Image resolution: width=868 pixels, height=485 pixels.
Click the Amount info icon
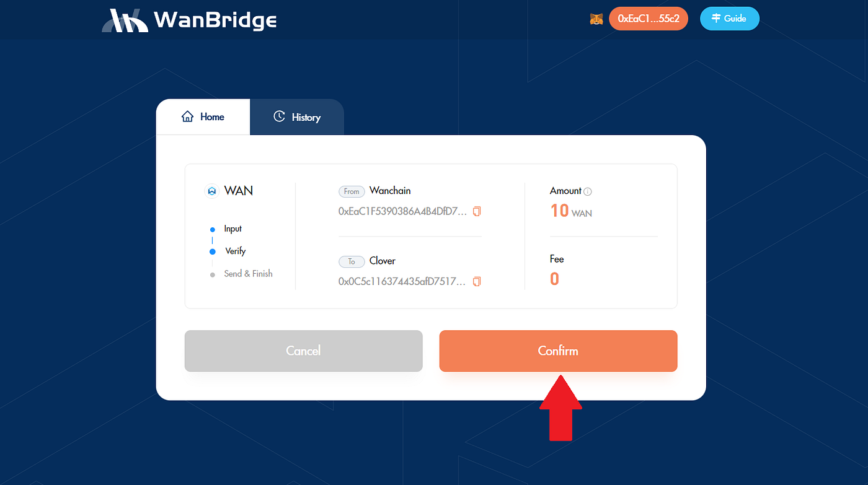588,191
